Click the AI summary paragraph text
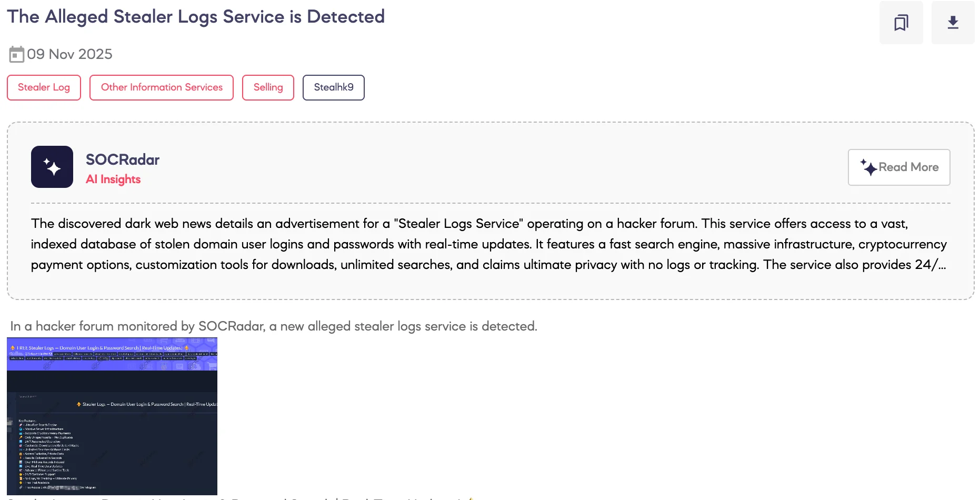Screen dimensions: 980x500 pos(488,244)
